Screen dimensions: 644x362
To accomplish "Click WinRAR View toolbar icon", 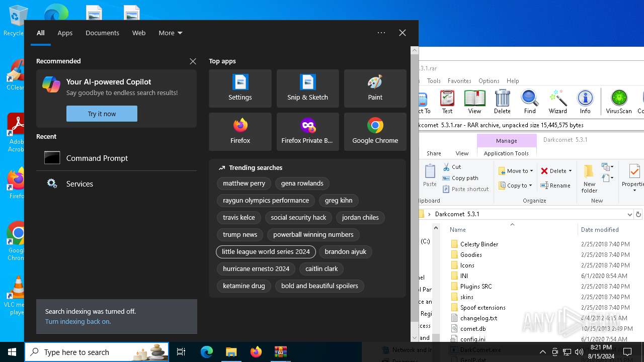I will pyautogui.click(x=474, y=102).
